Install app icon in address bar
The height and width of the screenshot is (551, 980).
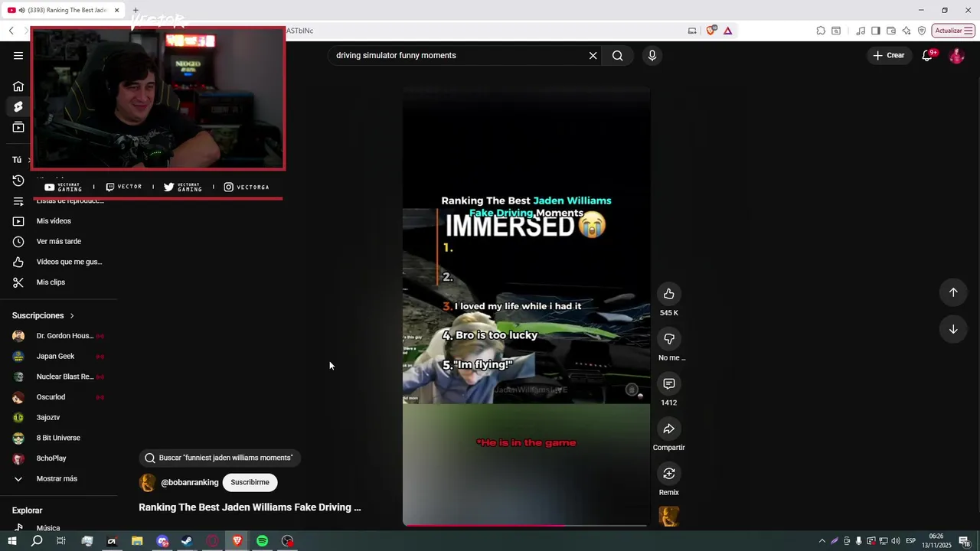pos(692,31)
